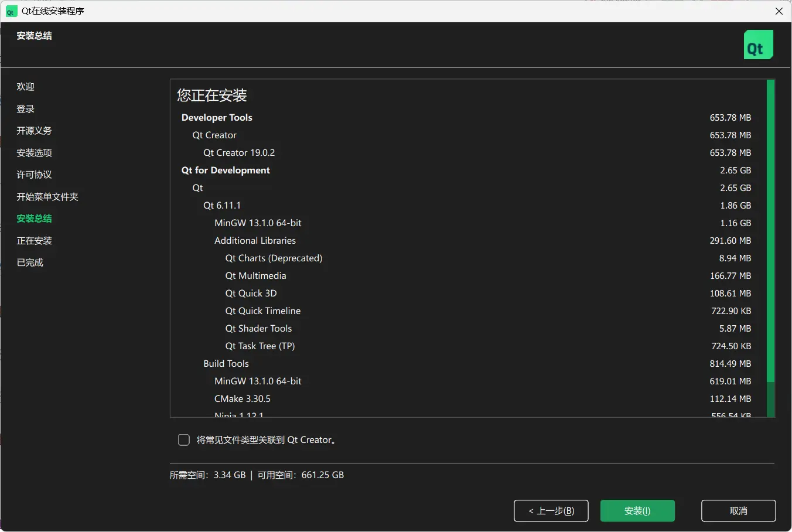
Task: Select the 正在安装 step in the sidebar
Action: [x=34, y=241]
